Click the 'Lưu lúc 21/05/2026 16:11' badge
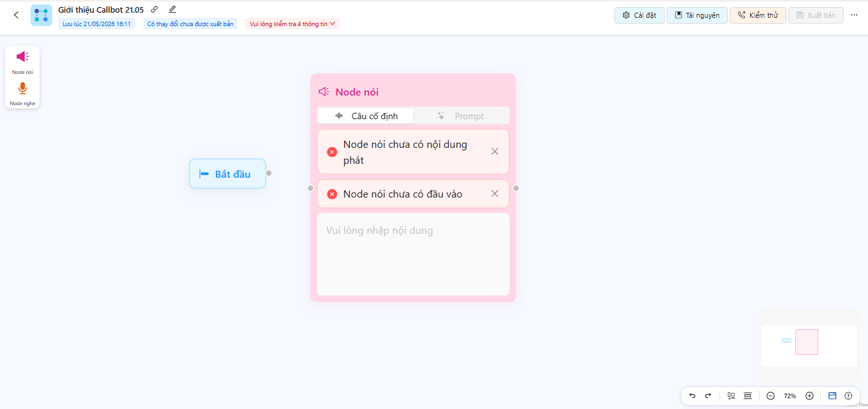This screenshot has width=868, height=409. 97,24
